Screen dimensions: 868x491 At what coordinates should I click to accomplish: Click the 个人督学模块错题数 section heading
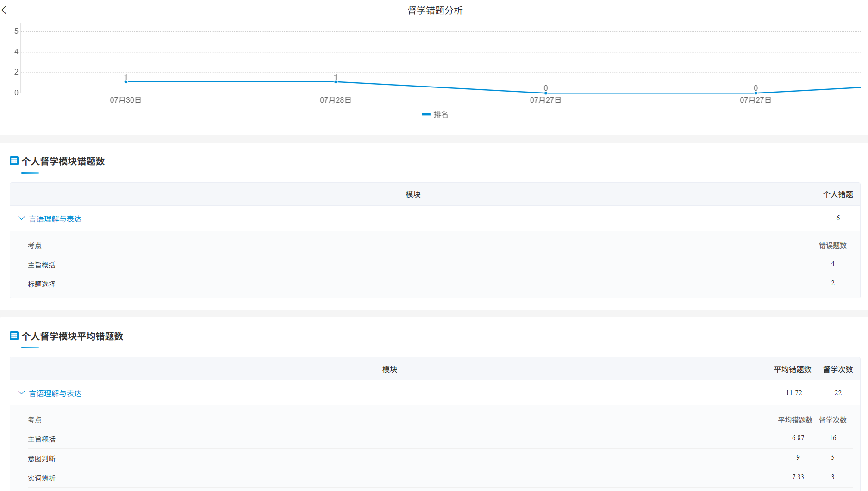[63, 162]
